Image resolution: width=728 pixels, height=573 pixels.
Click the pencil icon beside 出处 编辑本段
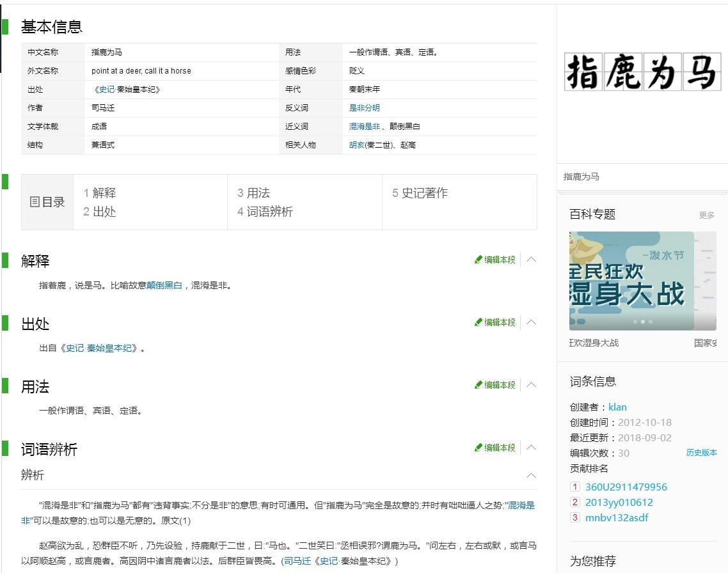[x=479, y=322]
